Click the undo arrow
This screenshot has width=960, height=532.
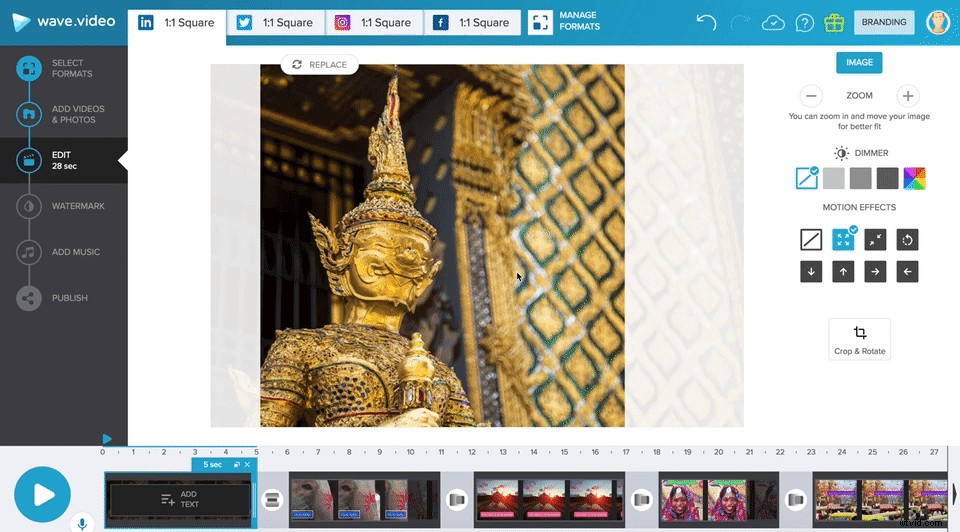706,23
